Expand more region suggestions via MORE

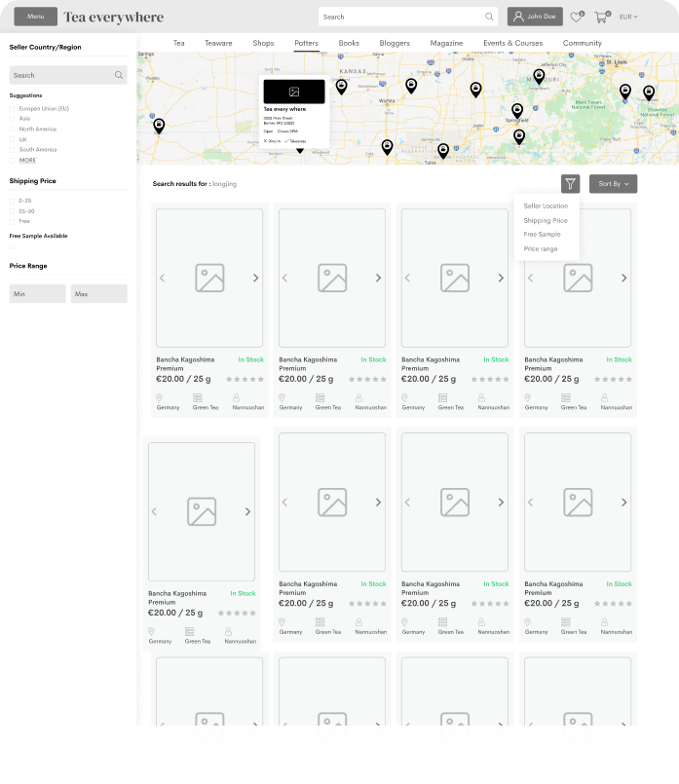coord(27,160)
